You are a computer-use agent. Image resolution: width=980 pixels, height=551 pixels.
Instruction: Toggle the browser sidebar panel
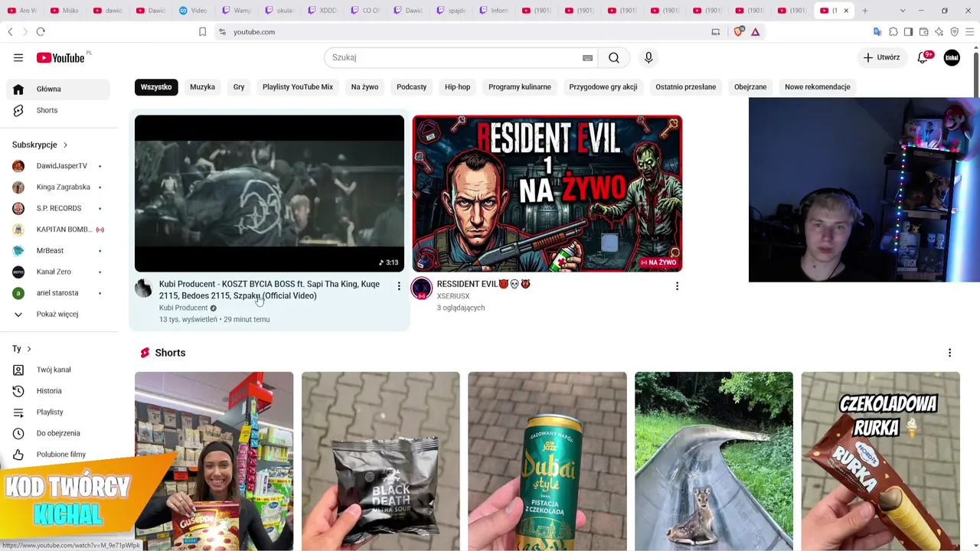click(x=908, y=31)
